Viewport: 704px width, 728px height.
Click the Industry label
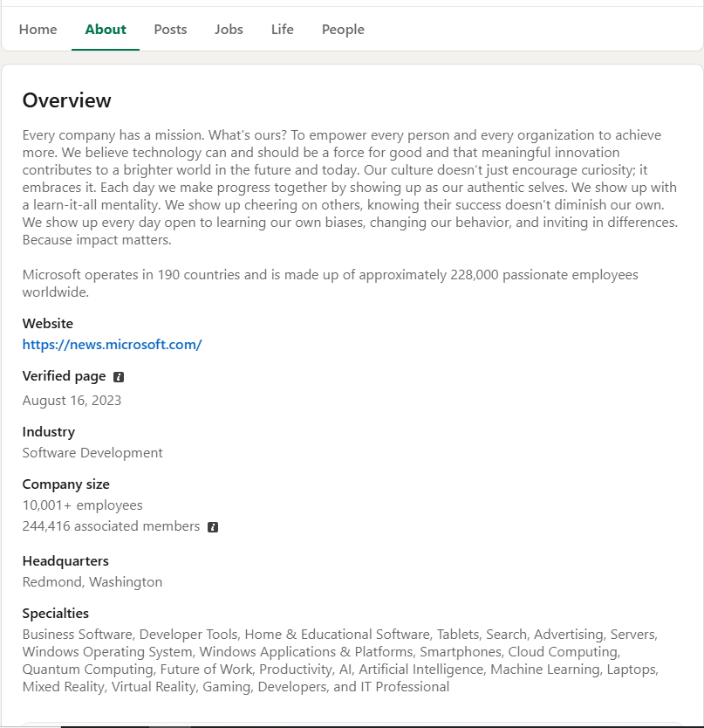(49, 432)
